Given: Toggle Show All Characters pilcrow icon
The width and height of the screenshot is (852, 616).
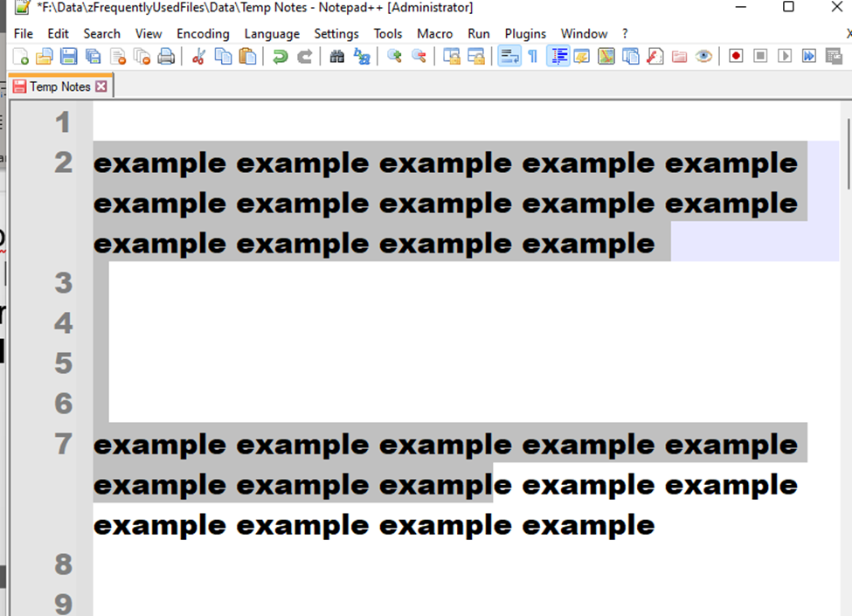Looking at the screenshot, I should click(532, 57).
